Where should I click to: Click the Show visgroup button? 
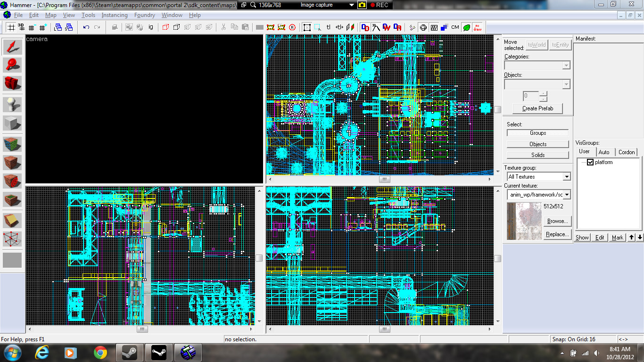pyautogui.click(x=582, y=237)
